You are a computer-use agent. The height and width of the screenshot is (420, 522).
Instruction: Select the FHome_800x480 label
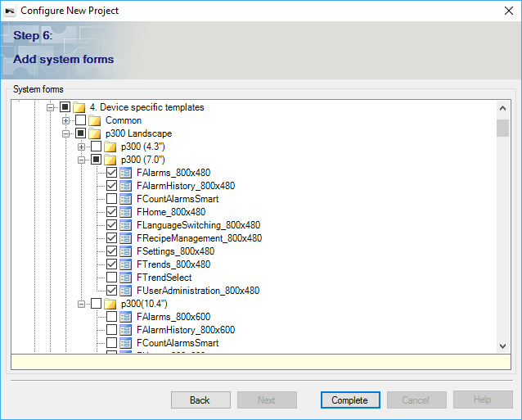(171, 212)
